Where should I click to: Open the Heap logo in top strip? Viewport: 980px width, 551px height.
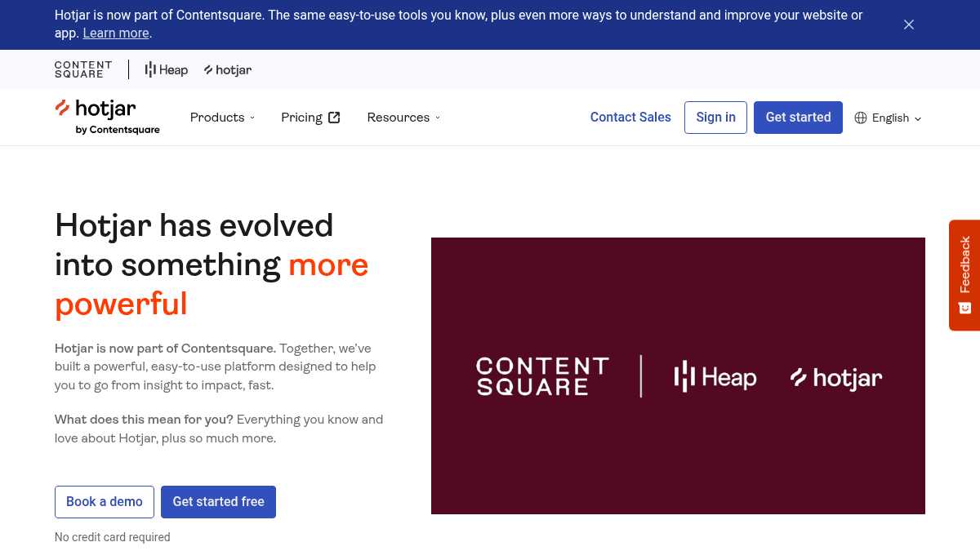point(167,70)
